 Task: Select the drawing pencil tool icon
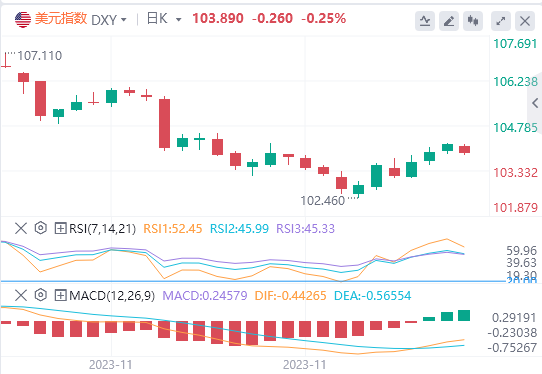449,21
